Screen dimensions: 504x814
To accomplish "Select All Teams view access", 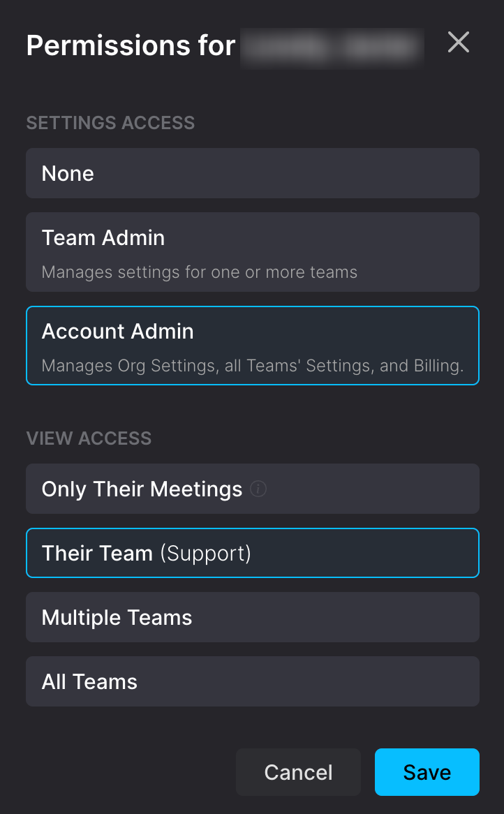I will pos(252,682).
